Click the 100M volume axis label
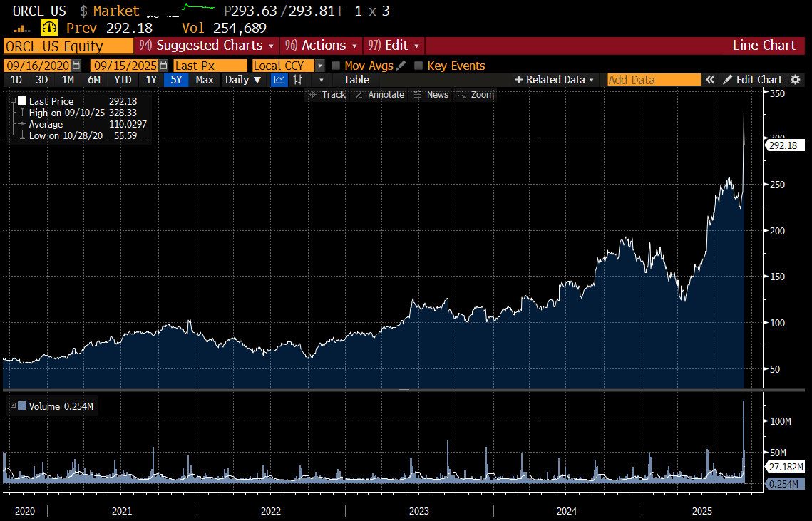Screen dimensions: 812x521 (x=781, y=421)
